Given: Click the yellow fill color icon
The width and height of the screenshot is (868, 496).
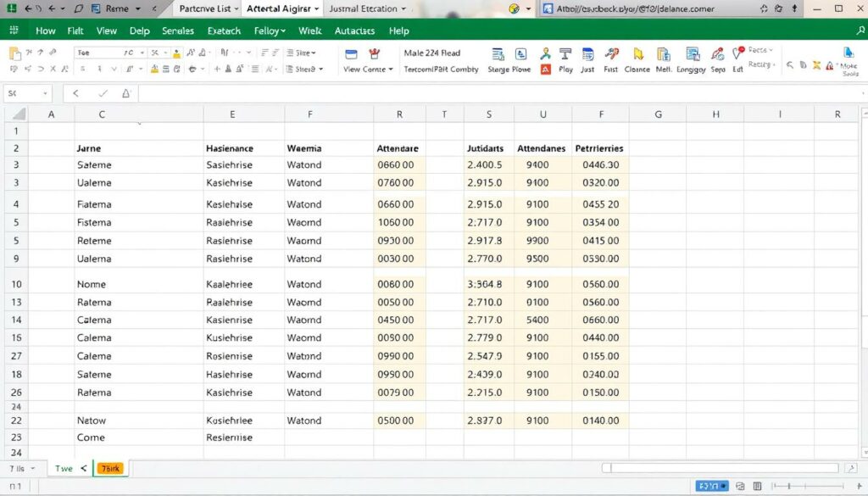Looking at the screenshot, I should click(x=176, y=53).
